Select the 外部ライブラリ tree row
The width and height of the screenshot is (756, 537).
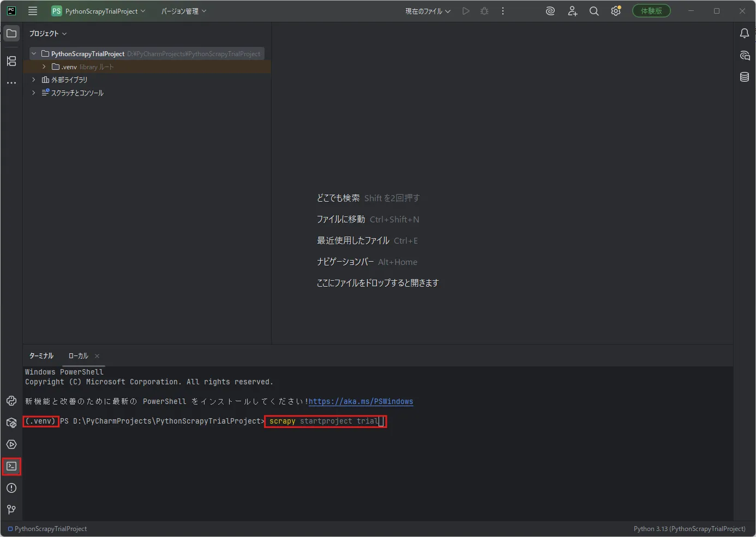pos(147,80)
